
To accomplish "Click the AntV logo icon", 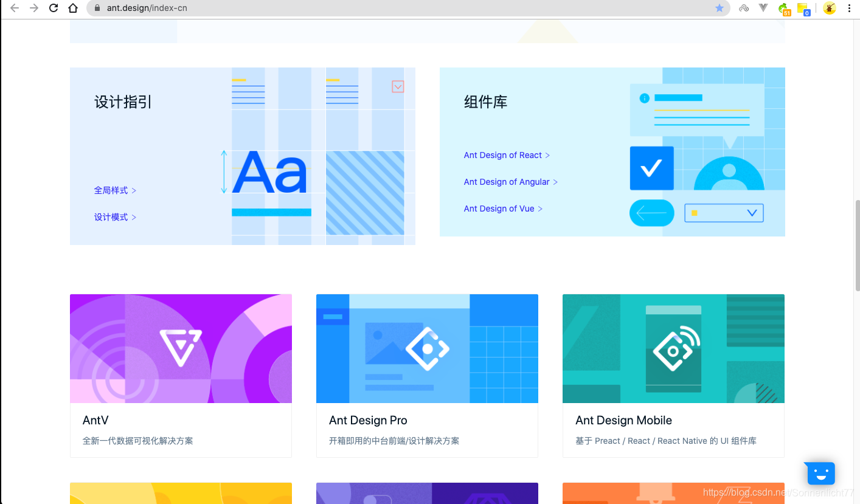I will click(181, 347).
